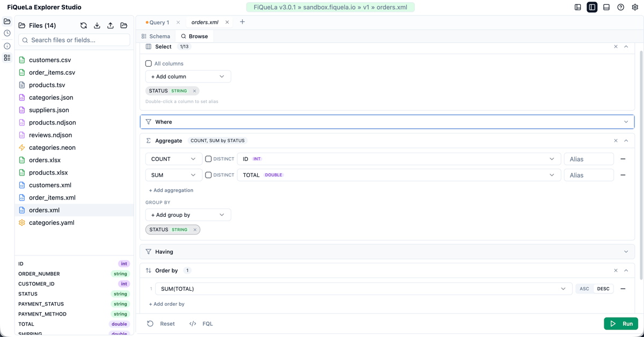
Task: Remove the SUM(TOTAL) order by row
Action: [x=623, y=289]
